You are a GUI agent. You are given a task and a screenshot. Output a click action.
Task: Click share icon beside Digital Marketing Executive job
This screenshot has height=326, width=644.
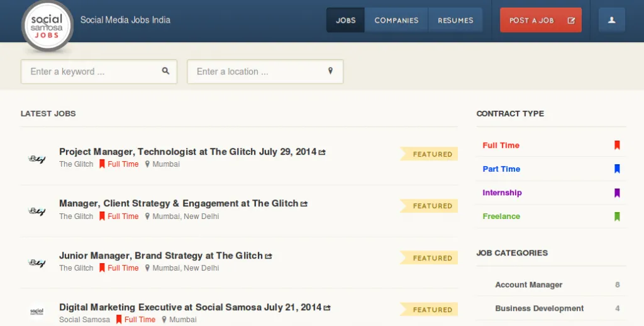pyautogui.click(x=327, y=308)
